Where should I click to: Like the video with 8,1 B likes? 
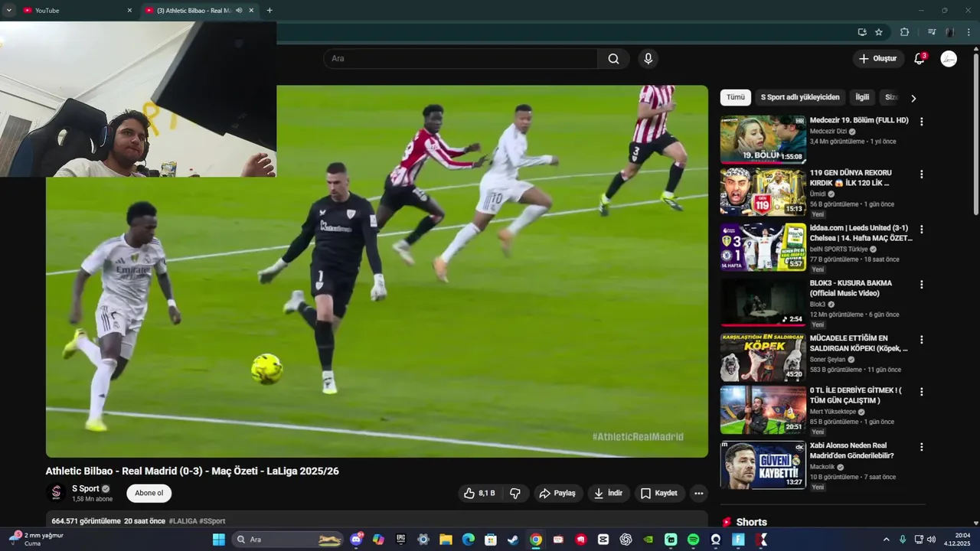click(479, 494)
